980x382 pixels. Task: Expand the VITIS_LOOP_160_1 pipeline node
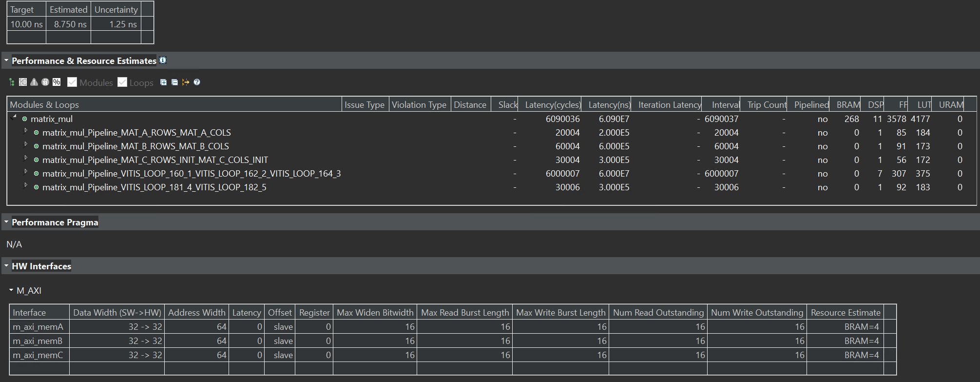coord(26,172)
